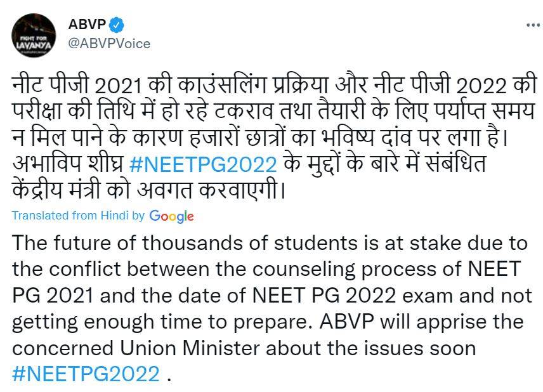Click the "Translated from Hindi by" label
Viewport: 543px width, 392px height.
click(x=78, y=216)
